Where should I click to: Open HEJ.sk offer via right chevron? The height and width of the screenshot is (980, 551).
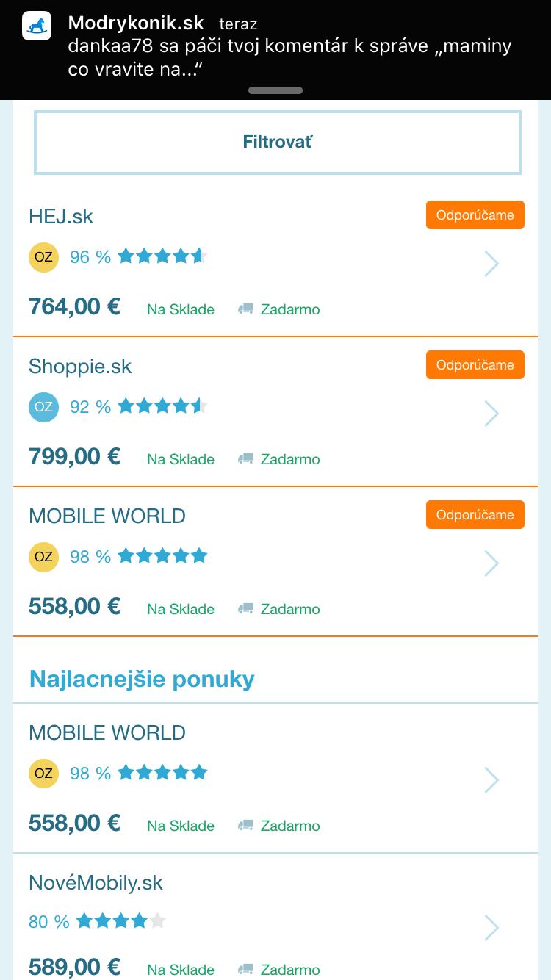coord(491,264)
